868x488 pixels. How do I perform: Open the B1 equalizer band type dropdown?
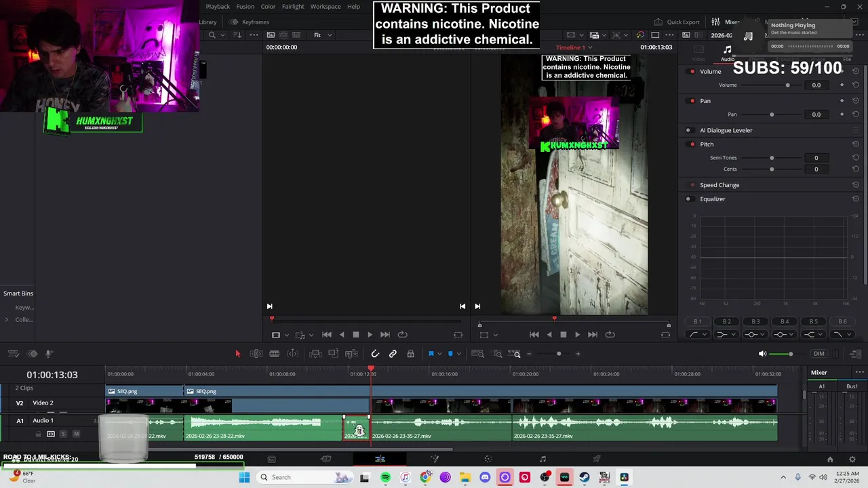click(x=698, y=334)
